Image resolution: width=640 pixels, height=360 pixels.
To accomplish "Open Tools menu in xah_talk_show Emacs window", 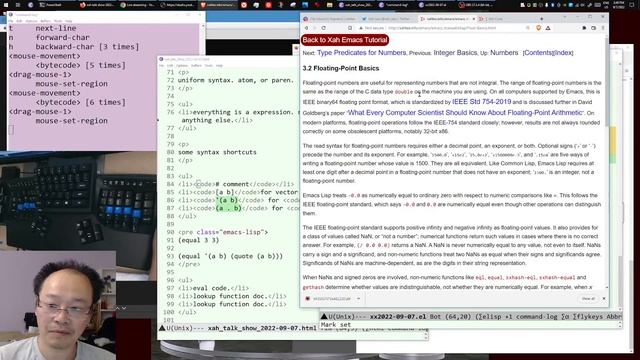I will 209,66.
